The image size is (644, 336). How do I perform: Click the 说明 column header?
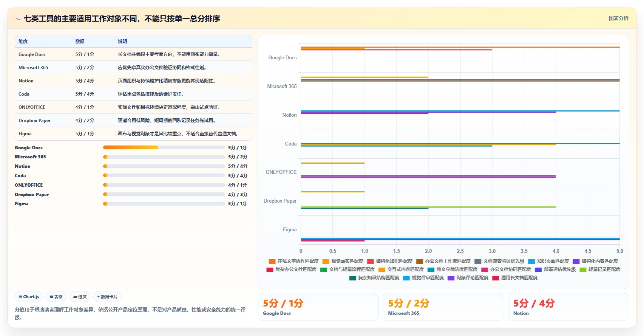coord(122,42)
